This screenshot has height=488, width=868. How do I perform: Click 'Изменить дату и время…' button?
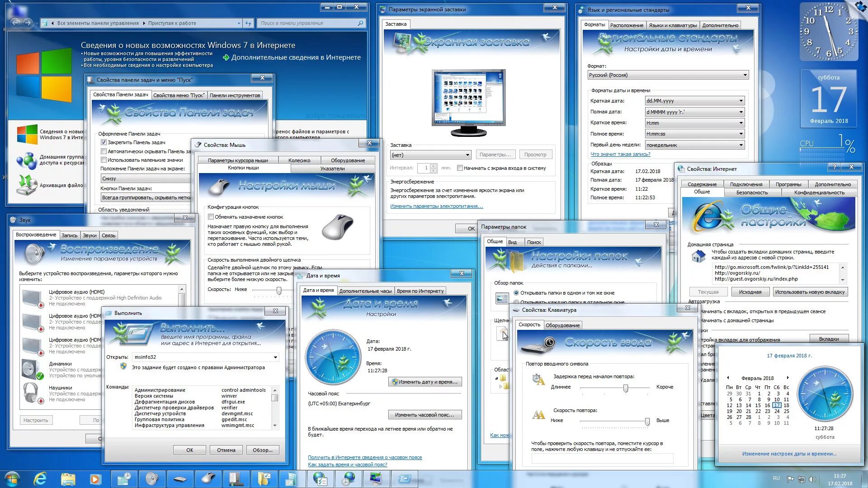[x=425, y=382]
